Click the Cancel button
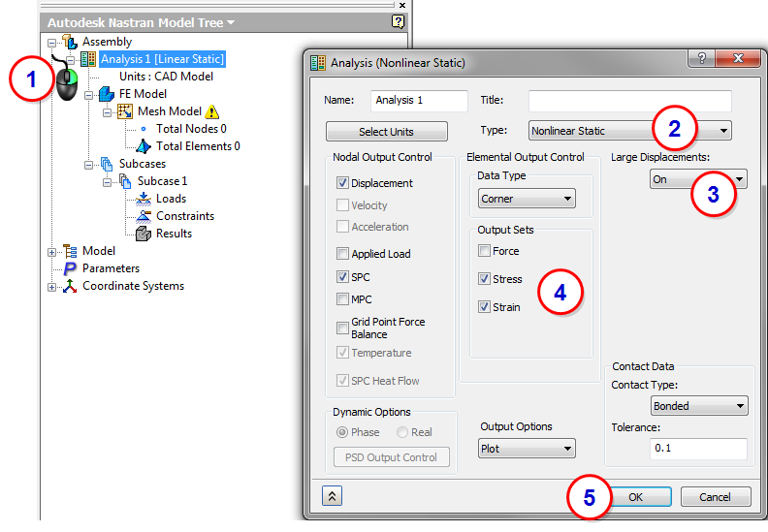 coord(715,497)
